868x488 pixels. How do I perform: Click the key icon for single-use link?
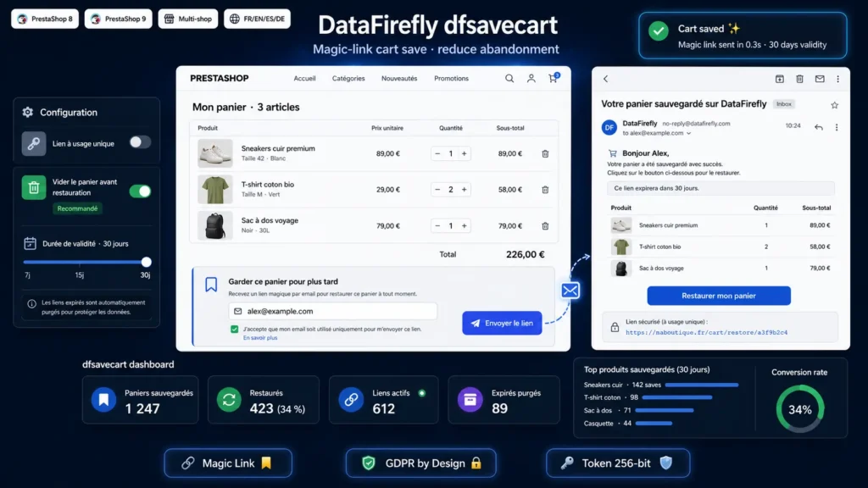click(x=34, y=143)
